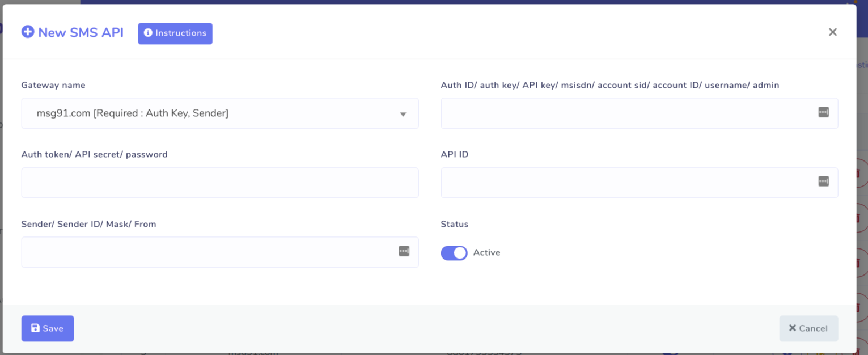Screen dimensions: 868x355
Task: Click the password manager icon in Sender field
Action: (404, 251)
